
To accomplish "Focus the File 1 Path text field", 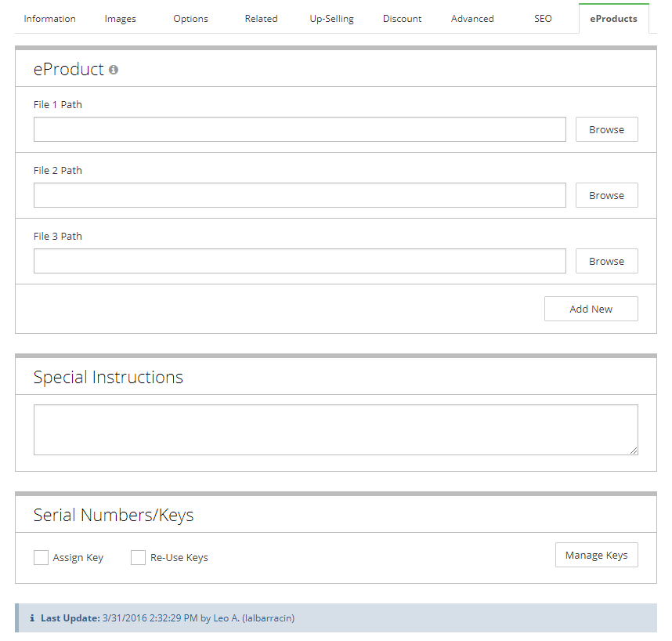I will (x=299, y=129).
